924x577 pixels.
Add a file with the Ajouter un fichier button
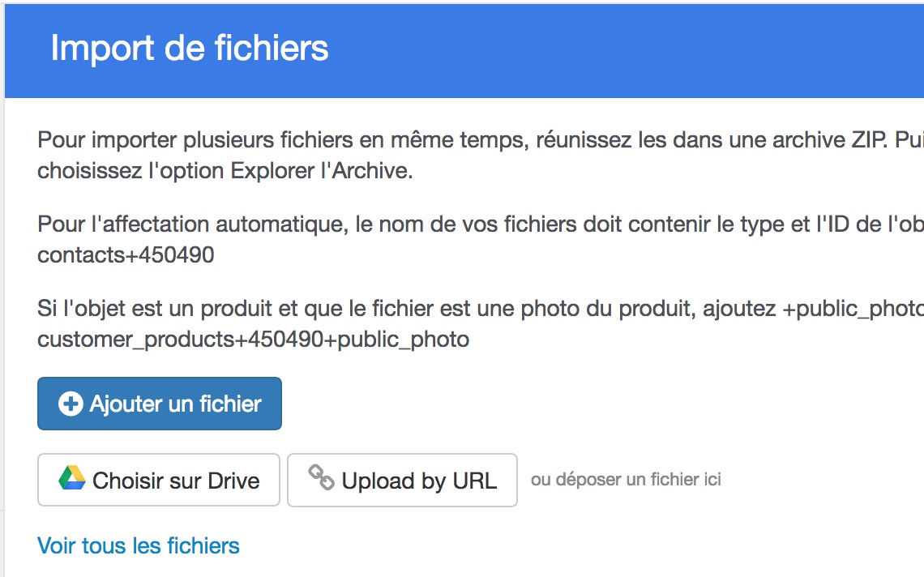[159, 404]
